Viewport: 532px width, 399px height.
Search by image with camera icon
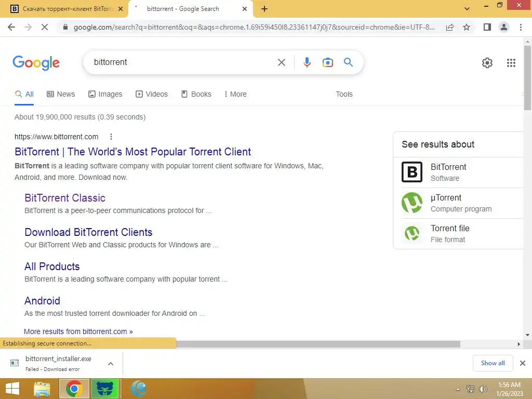[x=328, y=62]
